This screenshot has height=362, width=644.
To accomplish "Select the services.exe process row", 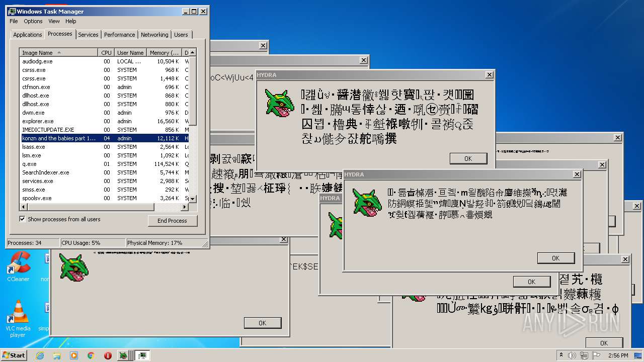I will click(x=104, y=181).
